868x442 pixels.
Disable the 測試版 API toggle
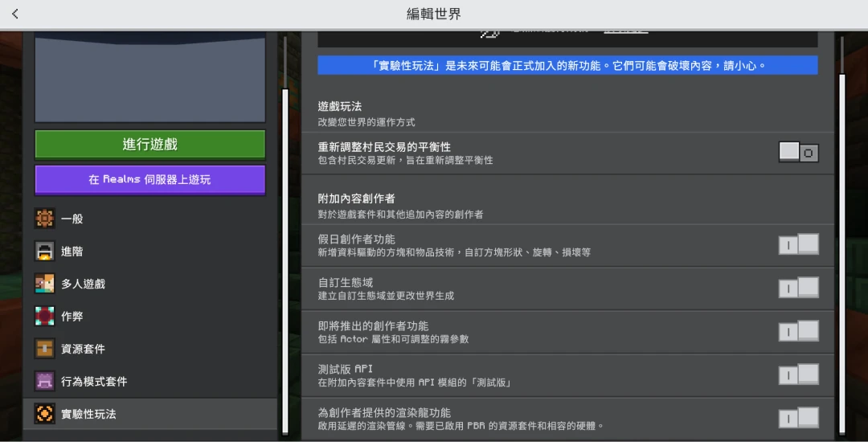(798, 375)
